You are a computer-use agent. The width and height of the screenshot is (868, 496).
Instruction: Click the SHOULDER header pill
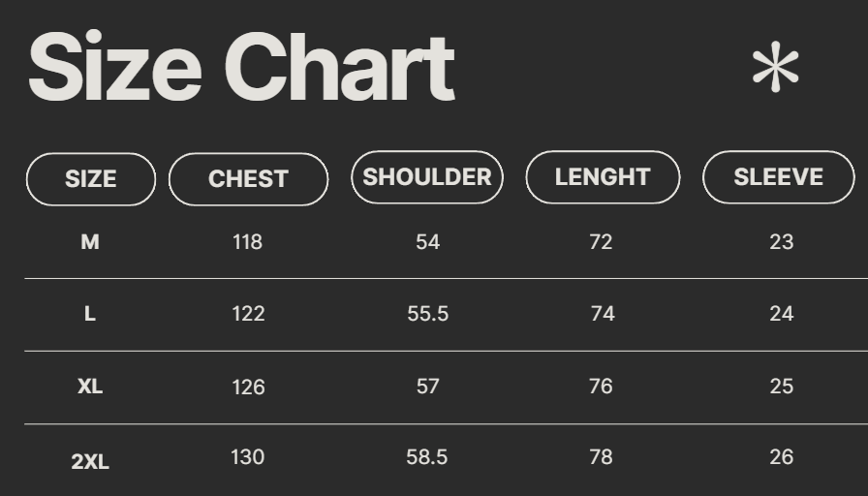(x=427, y=177)
